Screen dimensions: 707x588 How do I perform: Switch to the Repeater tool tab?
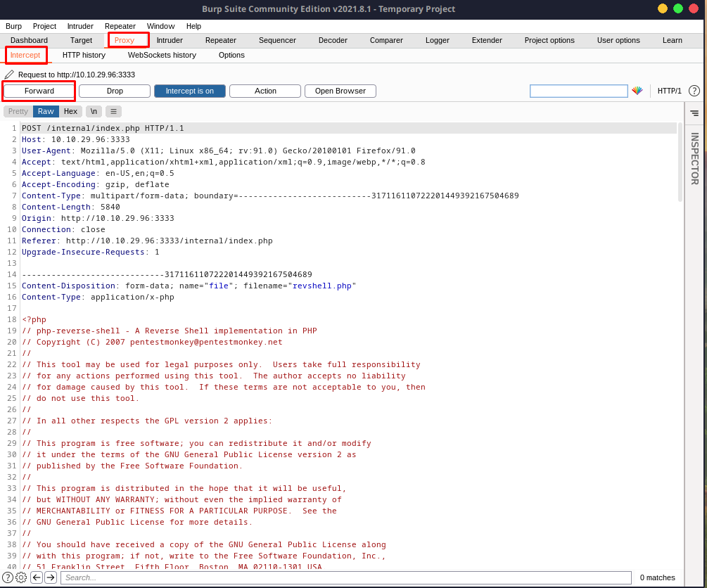(220, 40)
